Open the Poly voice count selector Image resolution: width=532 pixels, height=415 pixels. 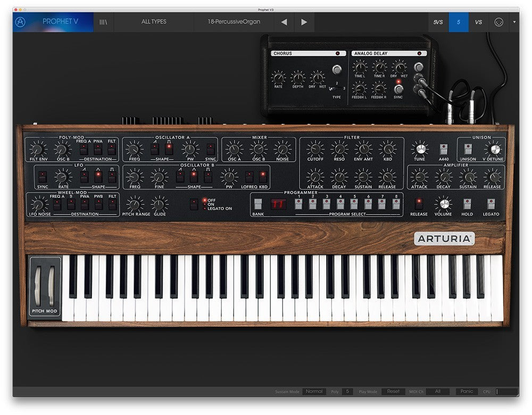(347, 392)
